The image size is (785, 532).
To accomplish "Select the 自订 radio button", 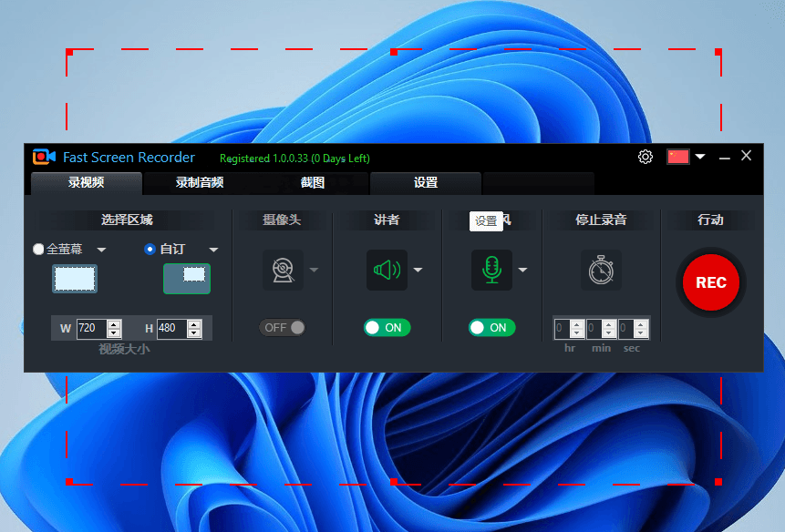I will pos(150,249).
